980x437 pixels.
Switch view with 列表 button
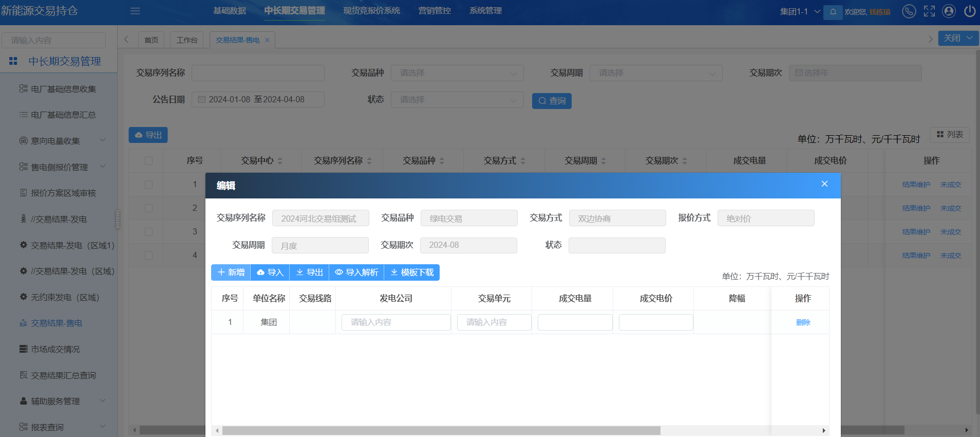click(x=950, y=134)
